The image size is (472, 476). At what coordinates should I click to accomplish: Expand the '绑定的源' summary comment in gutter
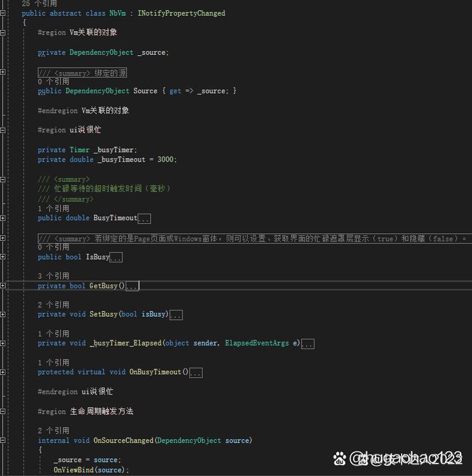3,72
